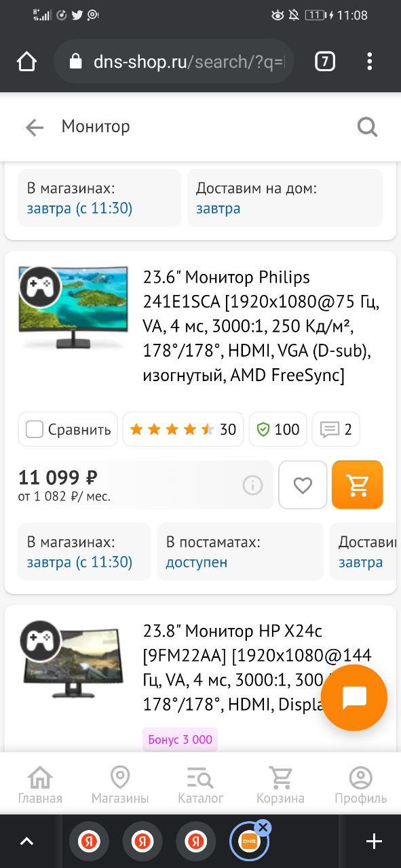The image size is (401, 868).
Task: Go back using the arrow beside Монитор
Action: click(x=35, y=127)
